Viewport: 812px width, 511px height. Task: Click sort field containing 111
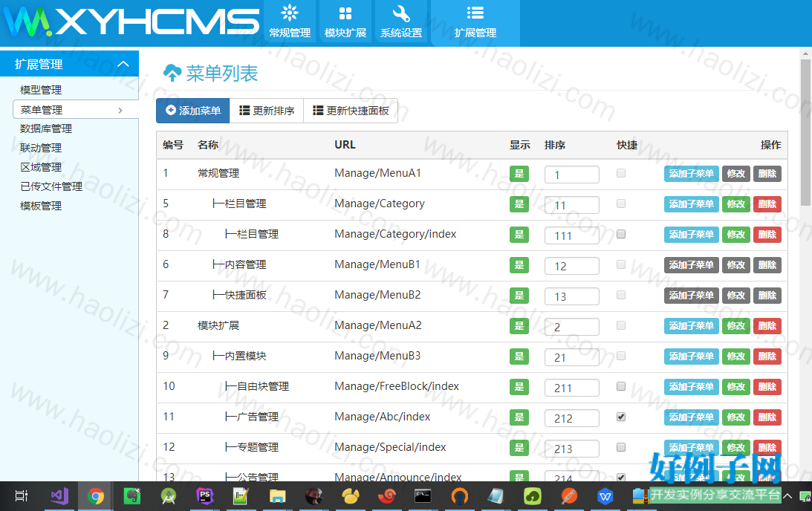(x=572, y=235)
